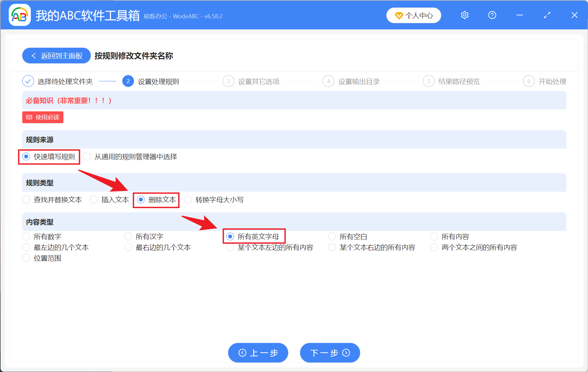588x372 pixels.
Task: Click the back arrow on 返回到主面板
Action: tap(34, 56)
